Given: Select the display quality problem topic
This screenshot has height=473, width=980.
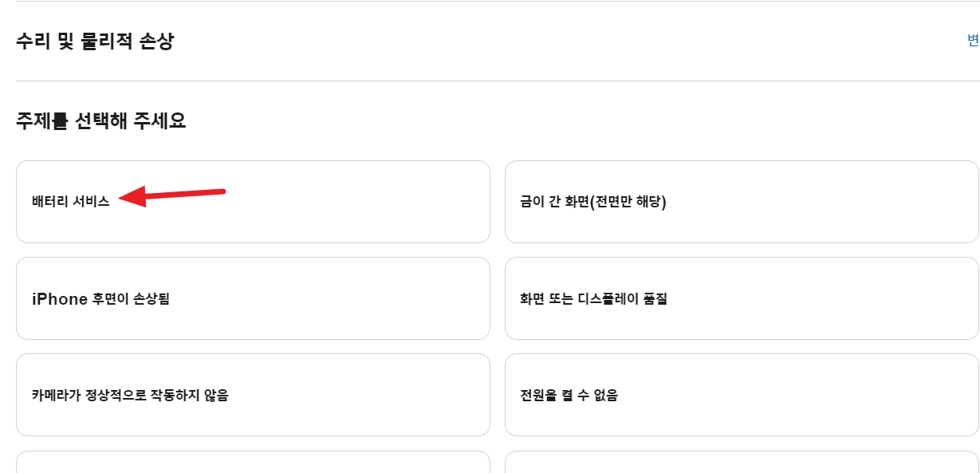Looking at the screenshot, I should coord(740,298).
